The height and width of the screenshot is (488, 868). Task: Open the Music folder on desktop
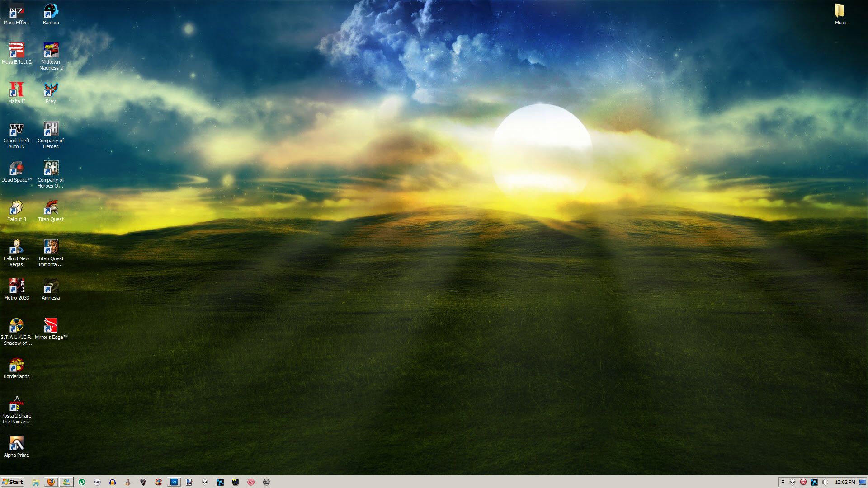pyautogui.click(x=840, y=11)
